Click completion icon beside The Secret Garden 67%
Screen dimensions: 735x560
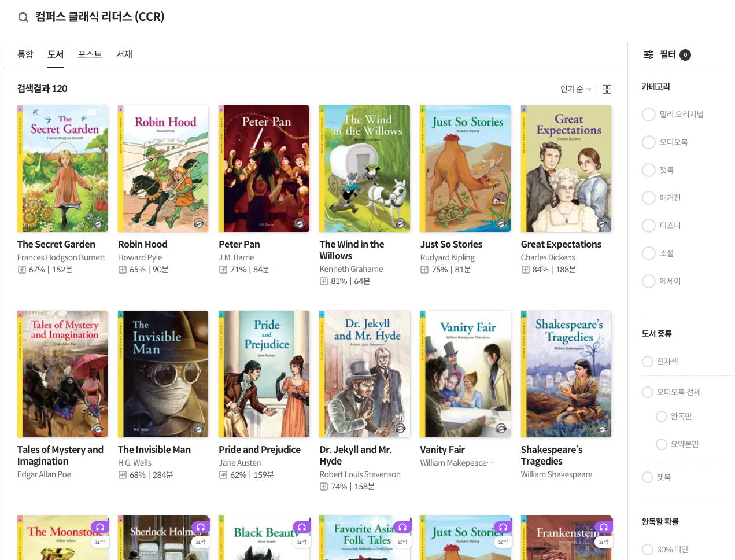pos(22,270)
